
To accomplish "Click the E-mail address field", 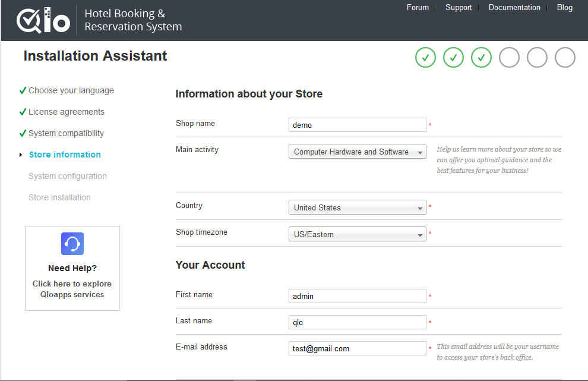I will [x=357, y=348].
